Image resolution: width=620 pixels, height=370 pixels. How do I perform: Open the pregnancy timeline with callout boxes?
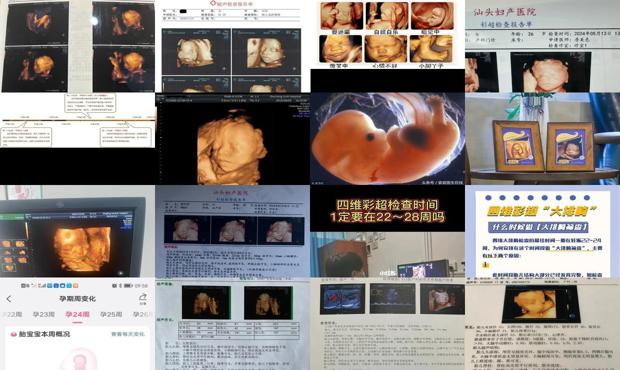coord(78,120)
